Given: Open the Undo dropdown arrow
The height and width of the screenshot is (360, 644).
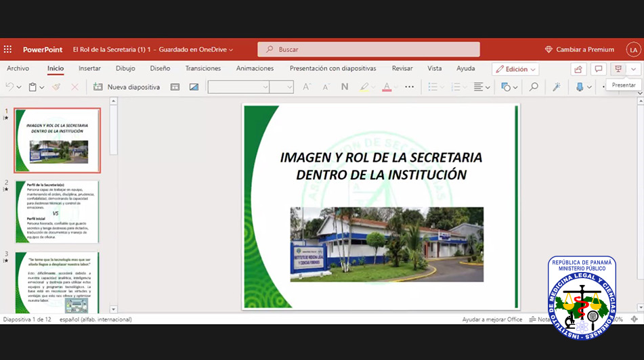Looking at the screenshot, I should [19, 87].
